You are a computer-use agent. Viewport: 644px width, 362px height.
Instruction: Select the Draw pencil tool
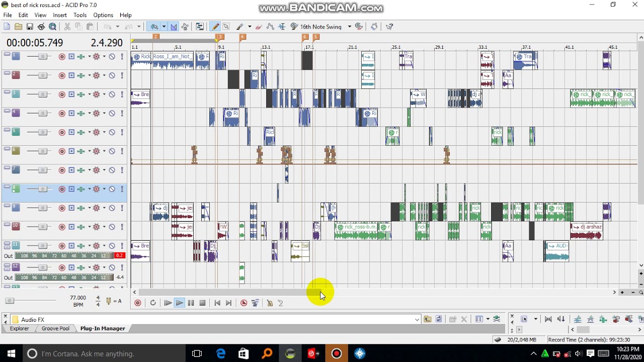(x=215, y=27)
